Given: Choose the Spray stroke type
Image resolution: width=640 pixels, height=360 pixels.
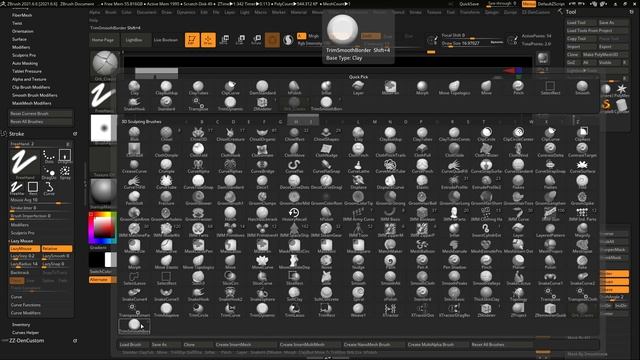Looking at the screenshot, I should tap(65, 173).
